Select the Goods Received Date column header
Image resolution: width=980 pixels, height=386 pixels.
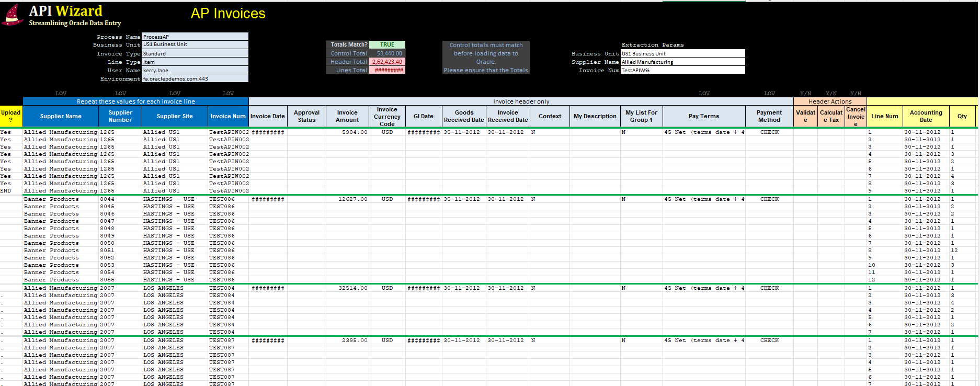tap(464, 116)
